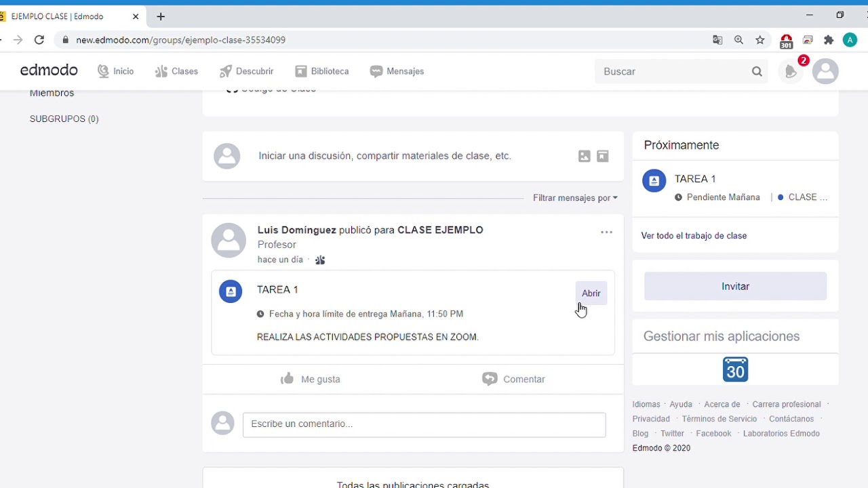Image resolution: width=868 pixels, height=488 pixels.
Task: Click the media control icon in Chrome toolbar
Action: click(x=808, y=40)
